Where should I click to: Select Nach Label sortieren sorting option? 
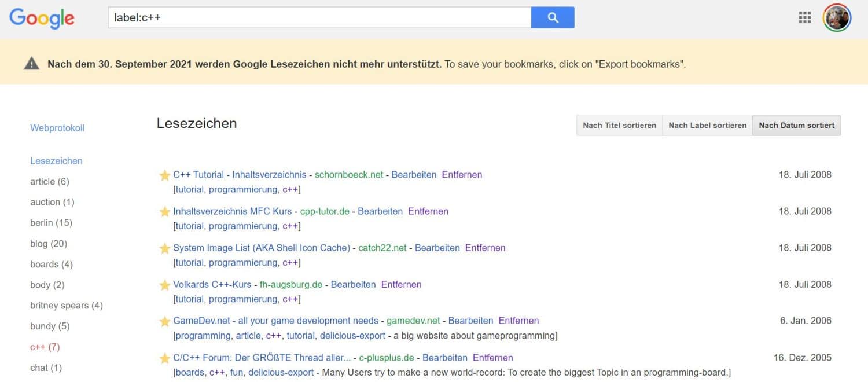tap(707, 125)
